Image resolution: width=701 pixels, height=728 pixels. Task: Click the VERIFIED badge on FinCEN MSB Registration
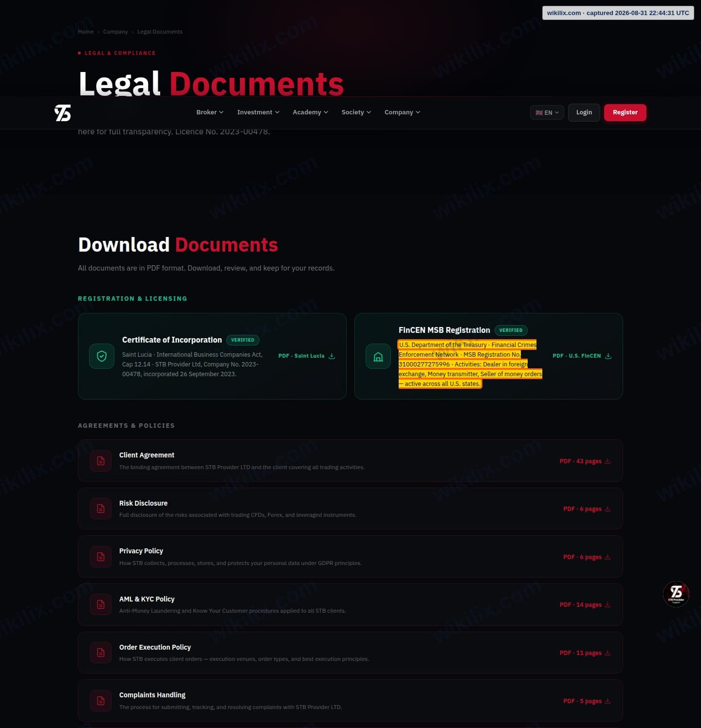[511, 330]
